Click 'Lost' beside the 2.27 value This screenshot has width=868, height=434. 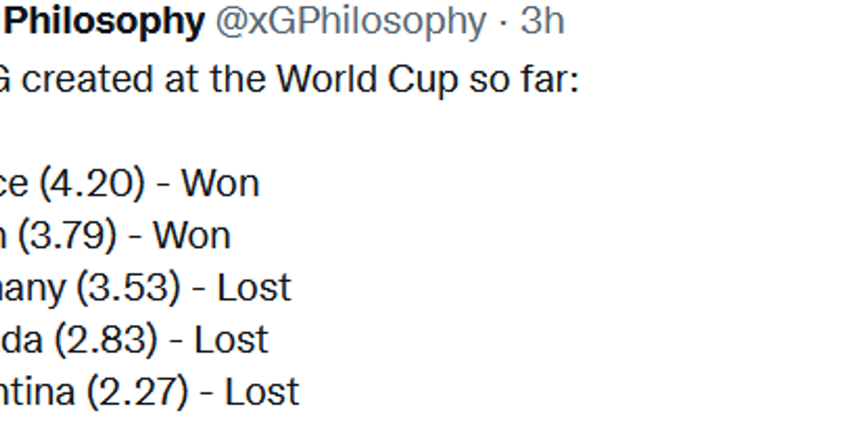(x=262, y=391)
